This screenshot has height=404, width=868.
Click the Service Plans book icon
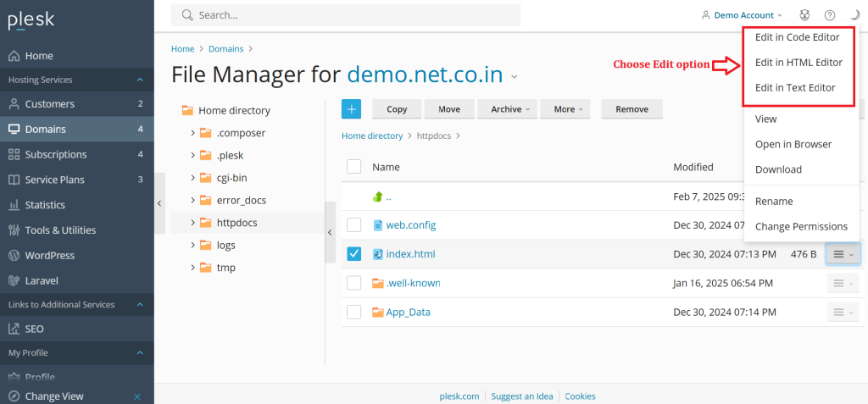[14, 180]
